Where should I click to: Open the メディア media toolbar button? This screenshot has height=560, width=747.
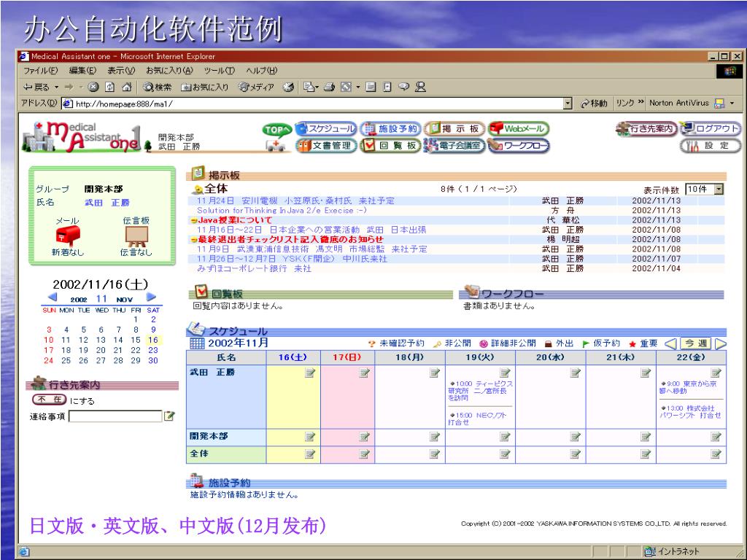point(256,87)
